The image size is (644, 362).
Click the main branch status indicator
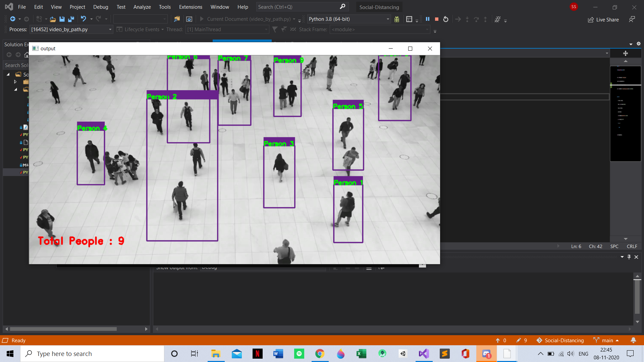tap(606, 340)
